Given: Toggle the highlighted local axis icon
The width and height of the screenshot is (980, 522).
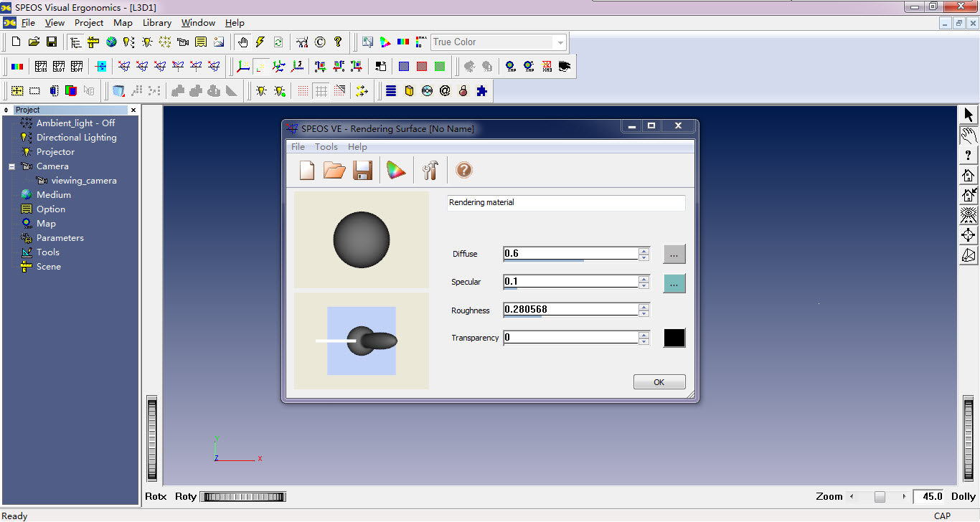Looking at the screenshot, I should click(x=262, y=67).
